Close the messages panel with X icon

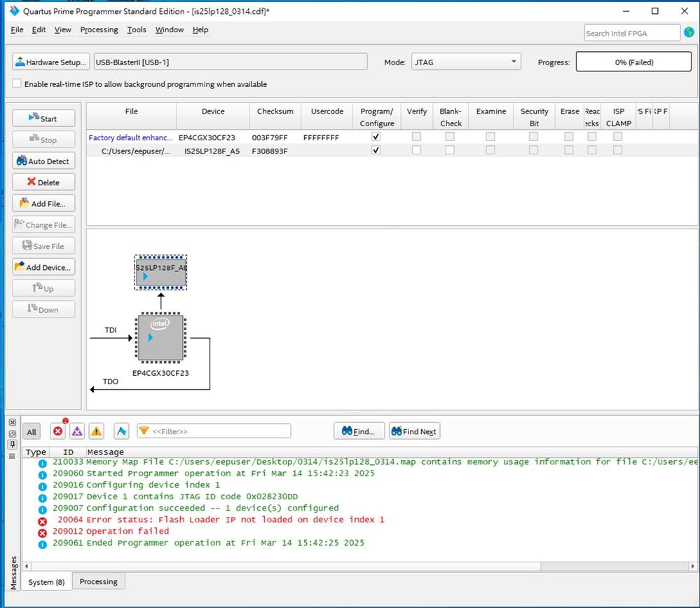(x=12, y=423)
